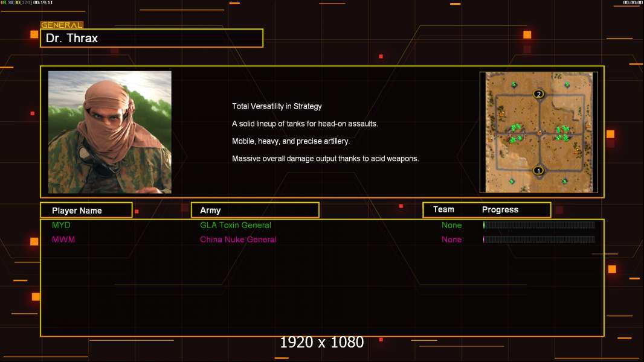Click the GENERAL label above the name box
The height and width of the screenshot is (362, 644).
pos(62,25)
